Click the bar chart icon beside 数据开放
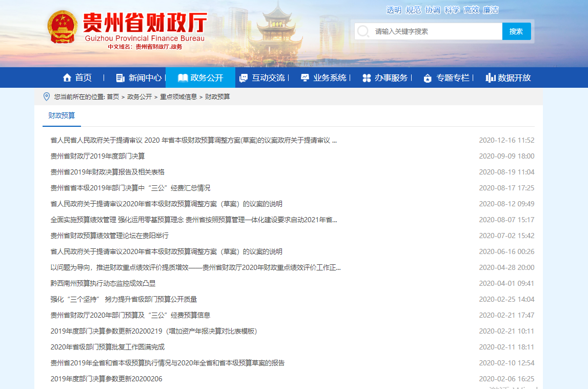The height and width of the screenshot is (389, 588). coord(491,78)
